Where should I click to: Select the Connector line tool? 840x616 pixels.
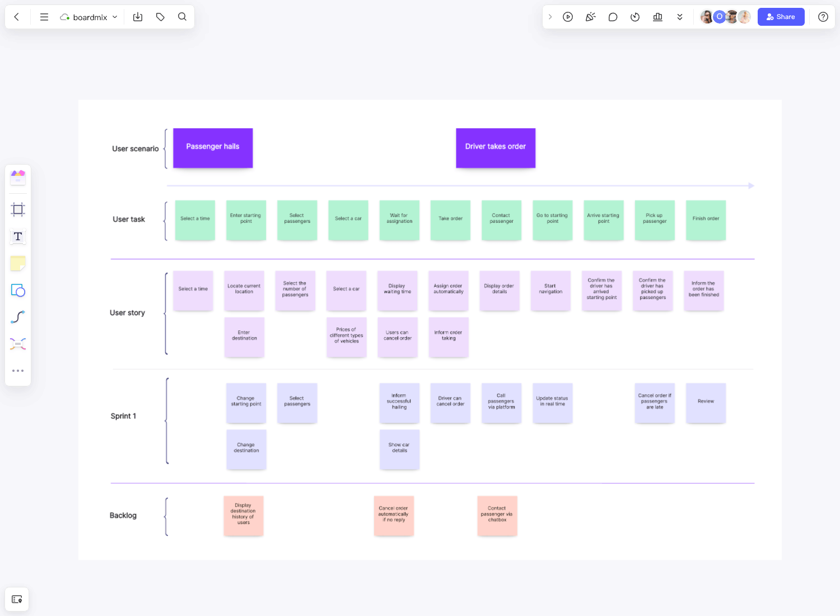click(x=18, y=316)
